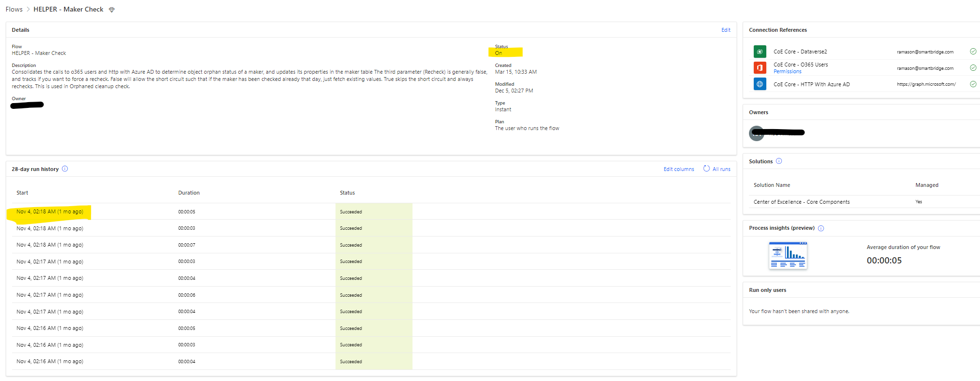The width and height of the screenshot is (980, 381).
Task: Open Edit columns for run history
Action: [x=679, y=169]
